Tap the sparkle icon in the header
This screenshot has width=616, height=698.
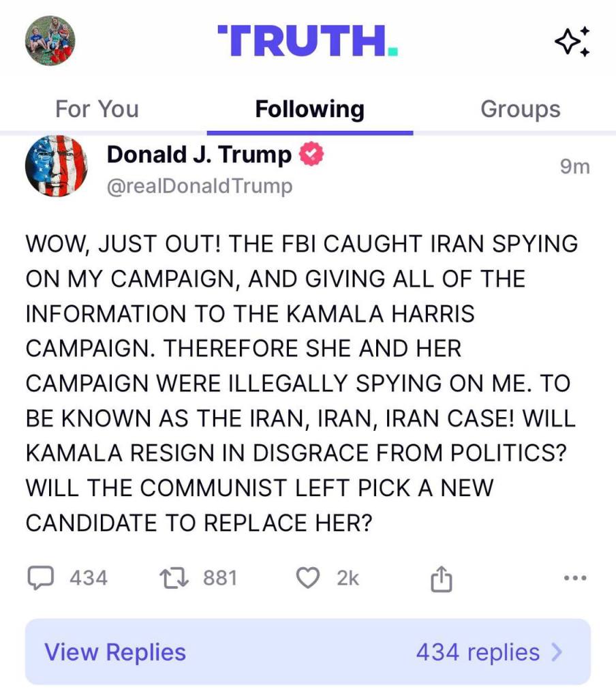pos(572,42)
